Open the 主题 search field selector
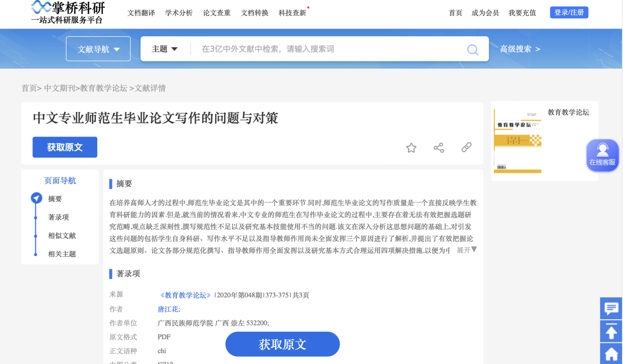Screen dimensions: 623x364 pyautogui.click(x=165, y=49)
